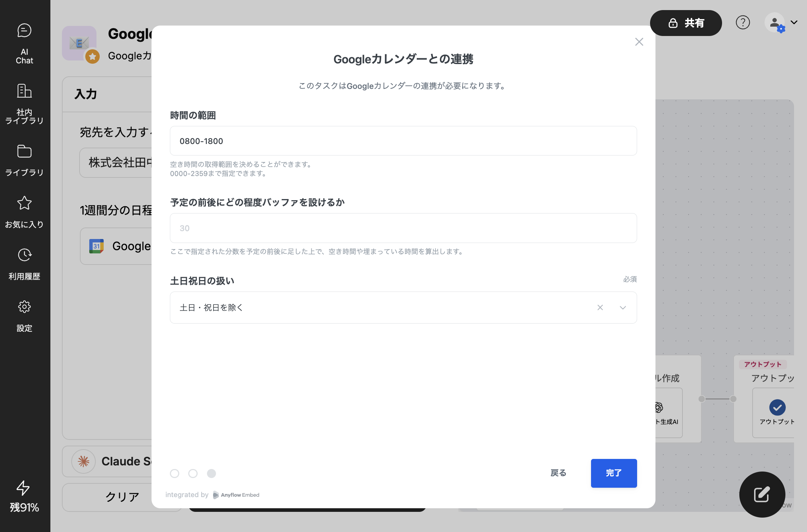Click the 残91% lightning usage icon
The image size is (807, 532).
(23, 488)
